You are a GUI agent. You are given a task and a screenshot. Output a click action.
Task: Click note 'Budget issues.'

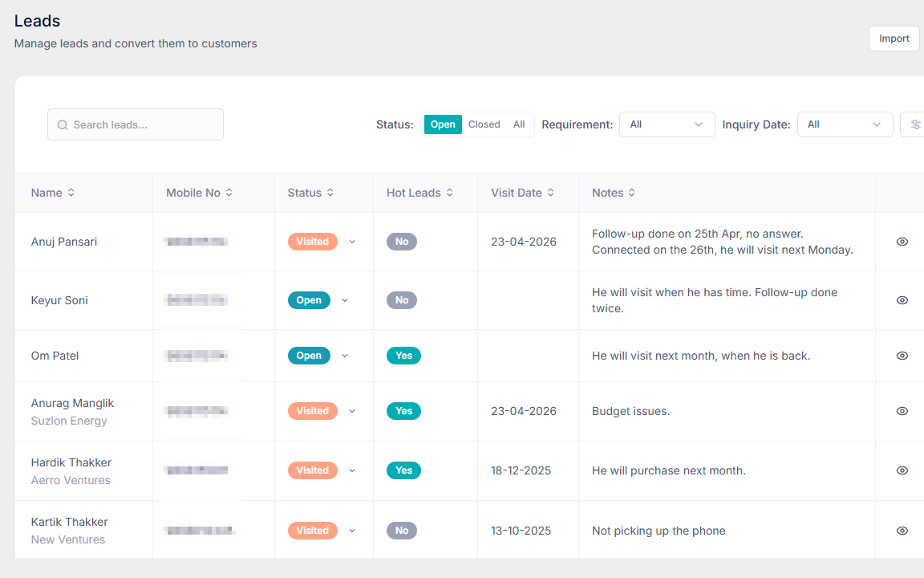630,412
